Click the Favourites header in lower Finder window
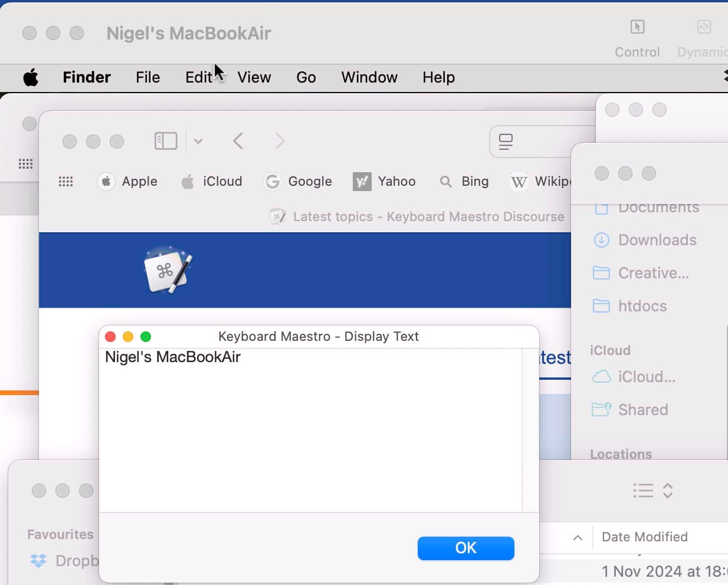This screenshot has width=728, height=585. pyautogui.click(x=60, y=534)
